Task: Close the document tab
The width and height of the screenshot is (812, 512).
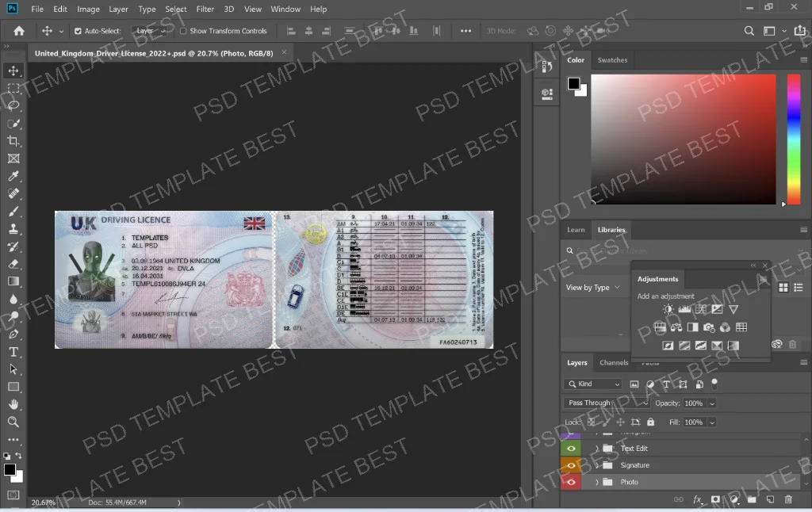Action: pyautogui.click(x=284, y=52)
